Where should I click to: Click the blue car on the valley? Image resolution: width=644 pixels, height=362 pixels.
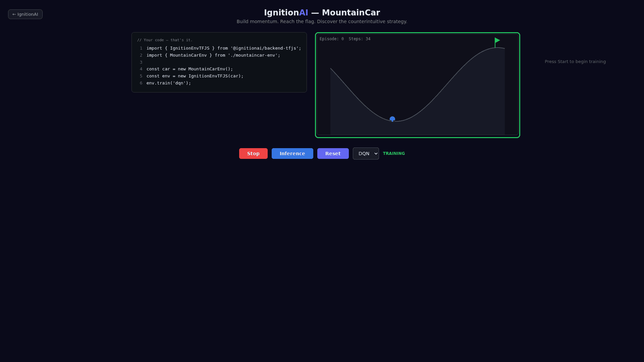(392, 119)
